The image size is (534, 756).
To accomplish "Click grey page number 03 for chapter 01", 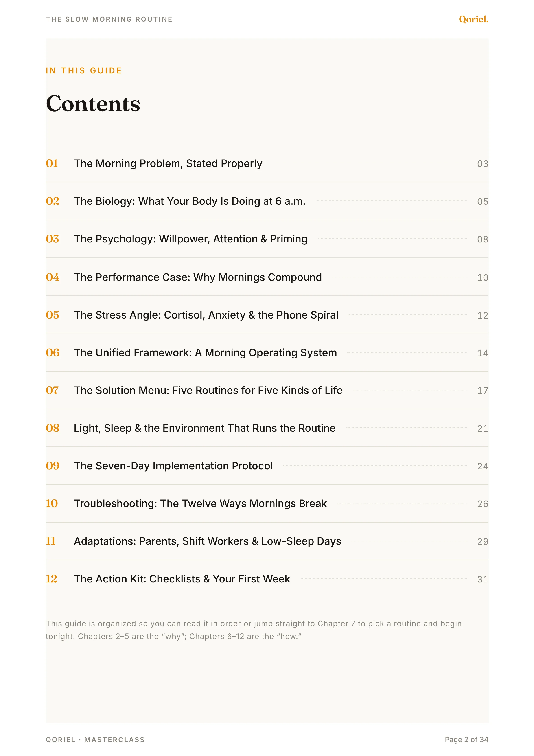I will [x=483, y=164].
